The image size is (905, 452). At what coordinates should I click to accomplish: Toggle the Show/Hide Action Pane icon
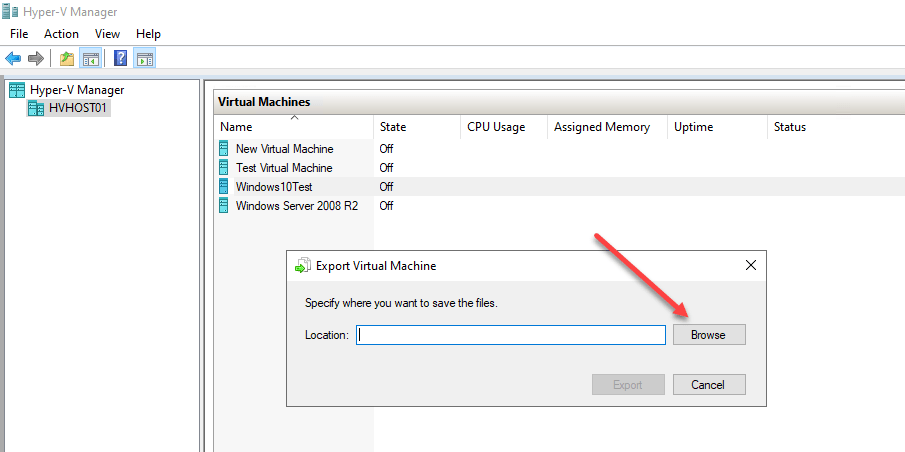(x=144, y=58)
